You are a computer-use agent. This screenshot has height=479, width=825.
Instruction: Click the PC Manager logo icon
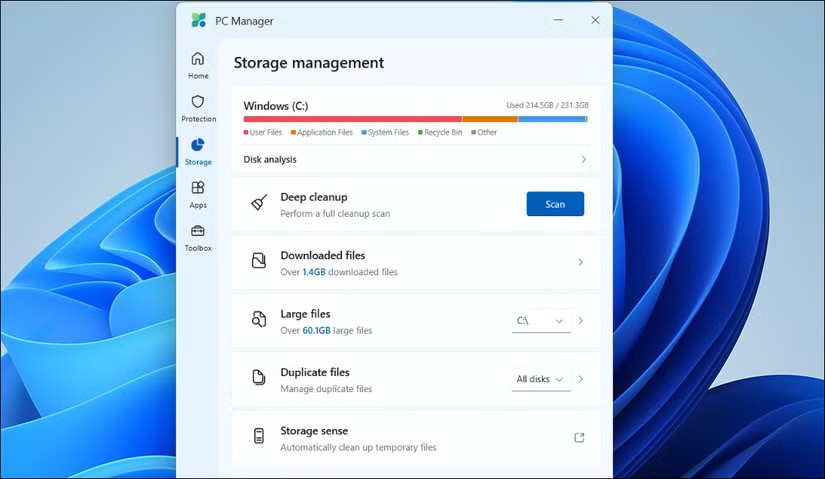tap(199, 20)
